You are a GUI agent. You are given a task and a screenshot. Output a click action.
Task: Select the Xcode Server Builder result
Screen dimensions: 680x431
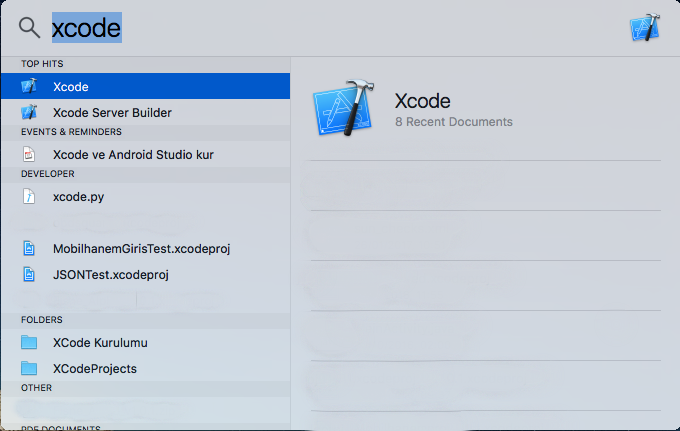[x=145, y=112]
